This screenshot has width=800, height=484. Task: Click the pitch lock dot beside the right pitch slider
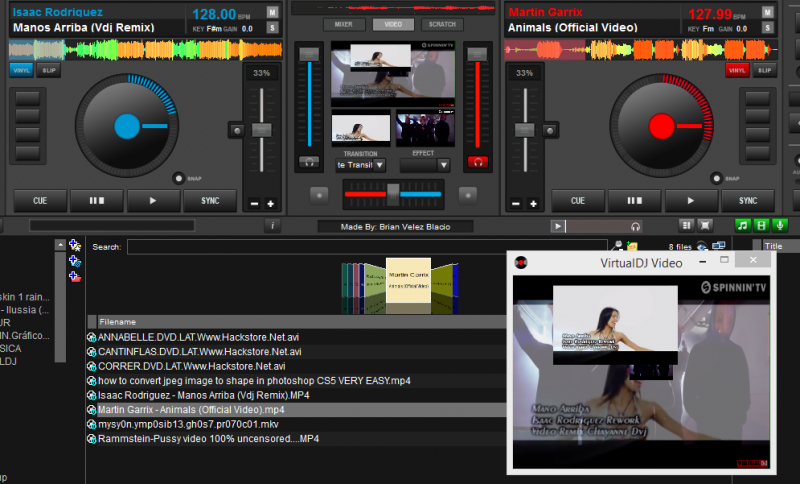tap(549, 131)
